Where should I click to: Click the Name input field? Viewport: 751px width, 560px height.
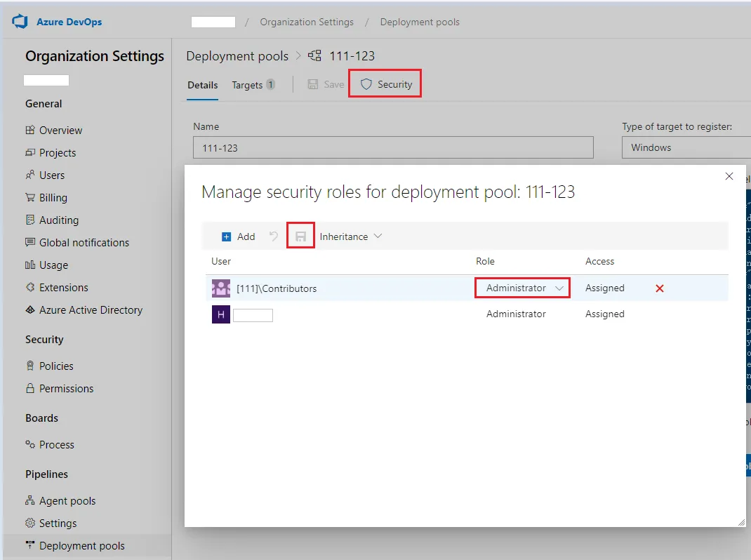393,147
